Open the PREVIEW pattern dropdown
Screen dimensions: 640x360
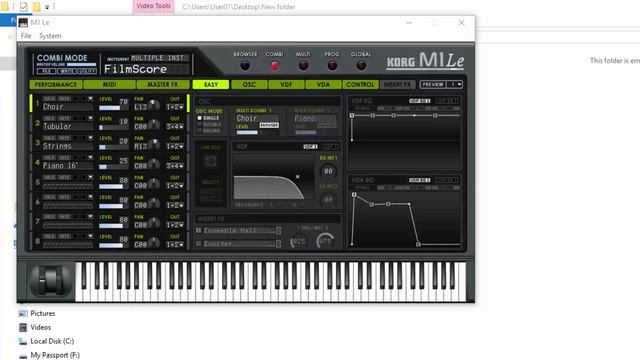point(455,84)
